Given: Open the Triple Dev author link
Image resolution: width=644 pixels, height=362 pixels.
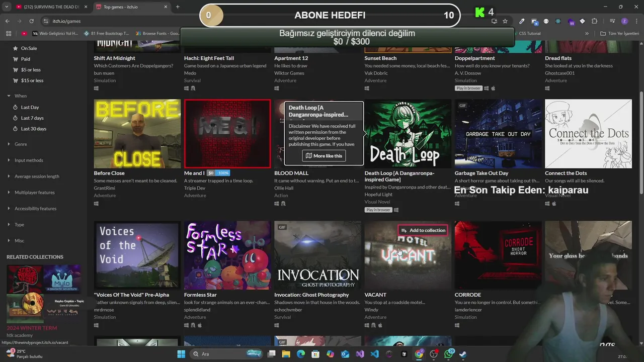Looking at the screenshot, I should (195, 188).
